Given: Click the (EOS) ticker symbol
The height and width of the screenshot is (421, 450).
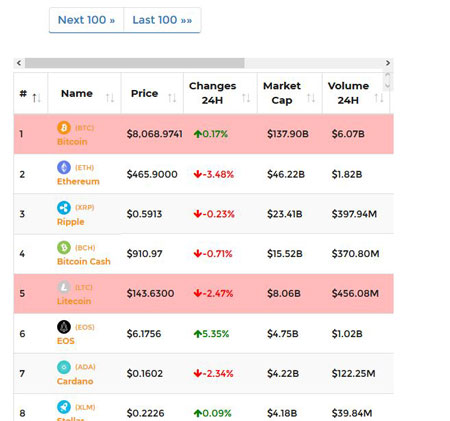Looking at the screenshot, I should pos(85,327).
